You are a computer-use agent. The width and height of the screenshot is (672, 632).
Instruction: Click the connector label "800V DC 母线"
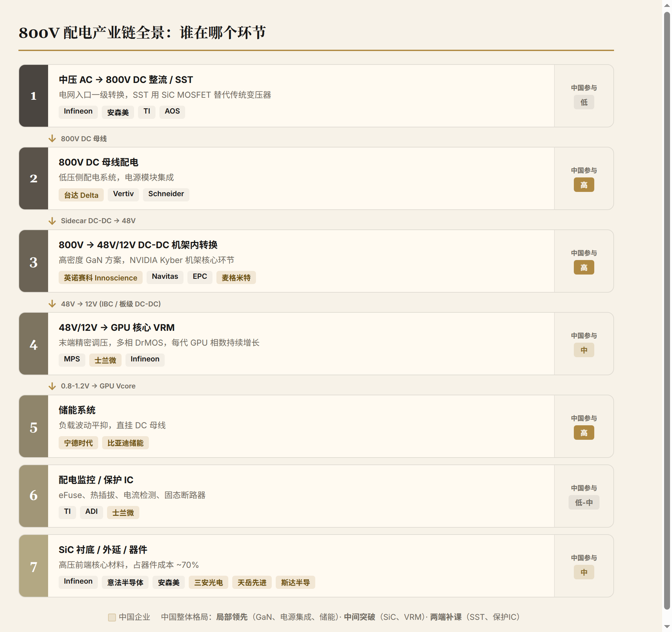tap(84, 139)
